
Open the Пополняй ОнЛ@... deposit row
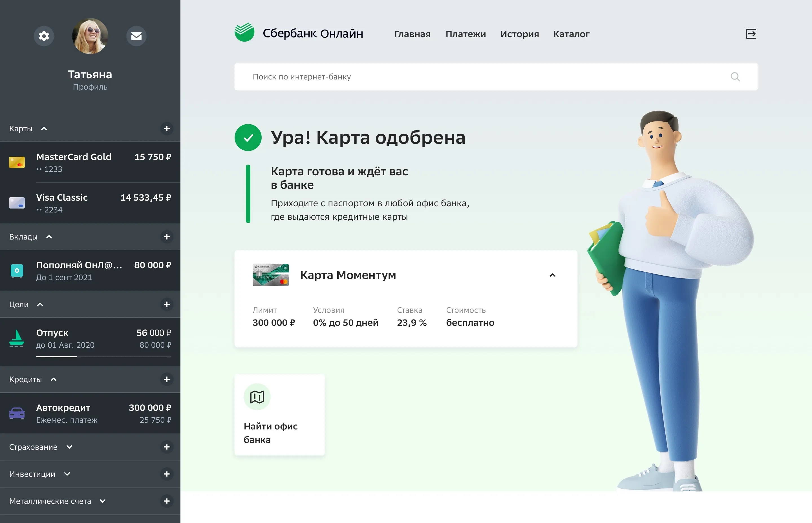(x=90, y=271)
